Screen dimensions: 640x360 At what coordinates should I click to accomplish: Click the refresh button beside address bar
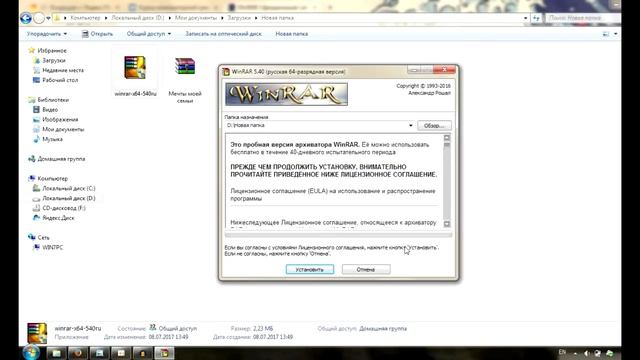coord(536,18)
